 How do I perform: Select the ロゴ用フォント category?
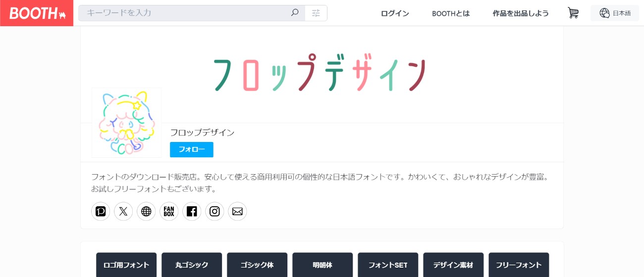tap(126, 265)
